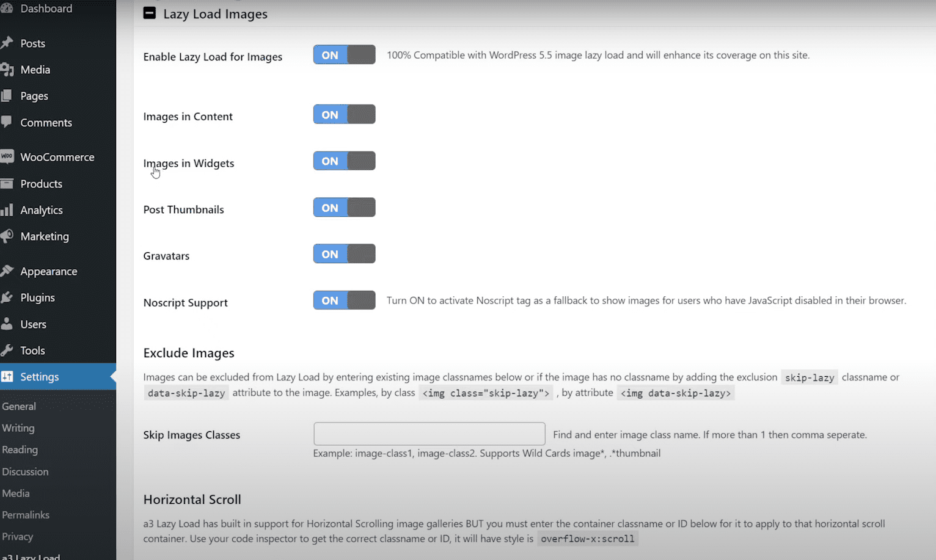Disable lazy load for Images in Widgets

(344, 161)
